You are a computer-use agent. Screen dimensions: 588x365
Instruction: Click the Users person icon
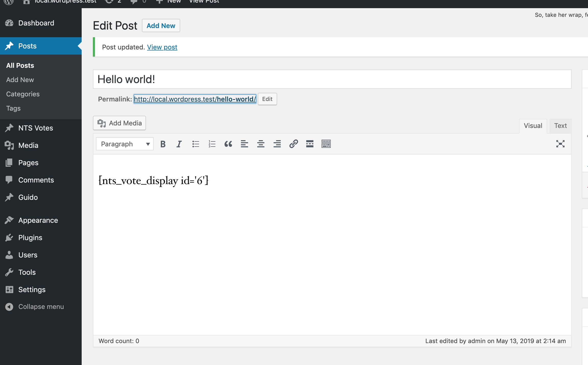(x=9, y=255)
